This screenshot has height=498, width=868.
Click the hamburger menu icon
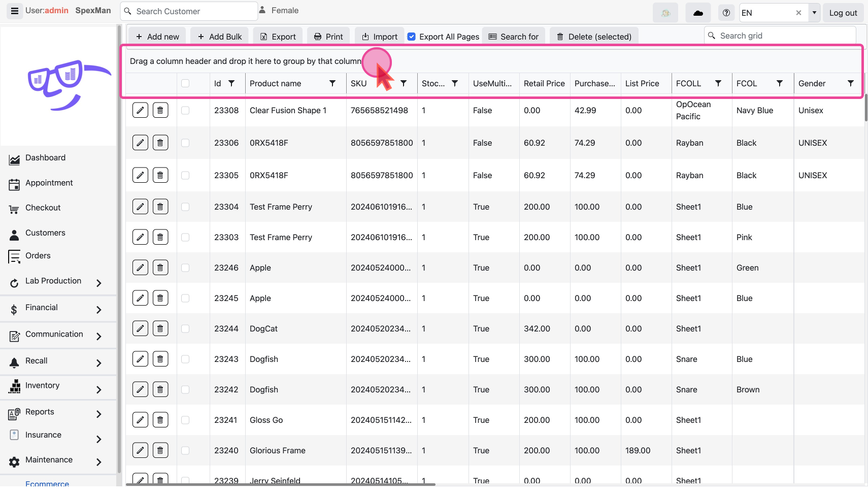[15, 11]
